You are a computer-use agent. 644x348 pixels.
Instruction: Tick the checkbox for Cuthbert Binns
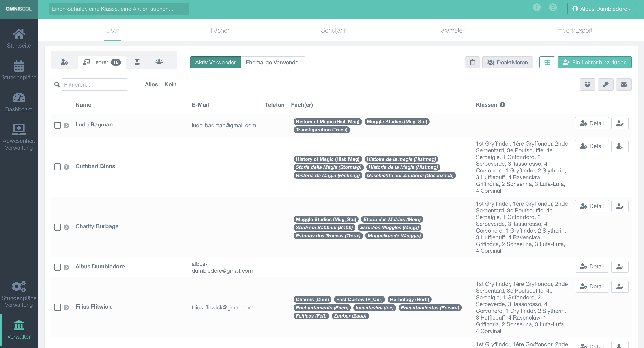(58, 167)
